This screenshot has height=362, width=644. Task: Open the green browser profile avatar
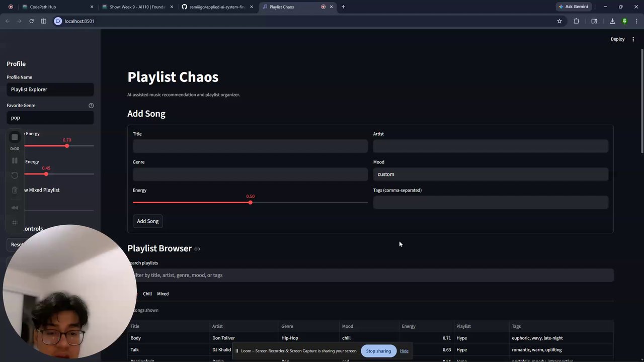point(624,21)
